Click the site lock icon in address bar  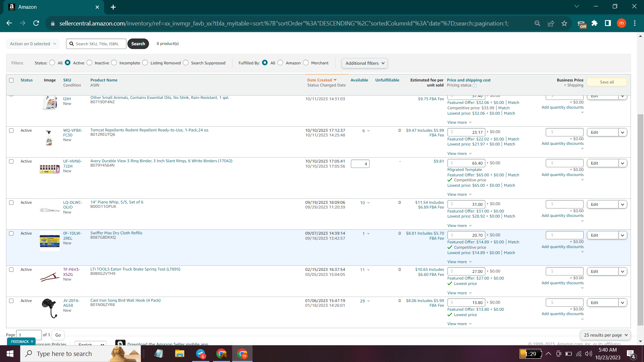click(x=53, y=23)
